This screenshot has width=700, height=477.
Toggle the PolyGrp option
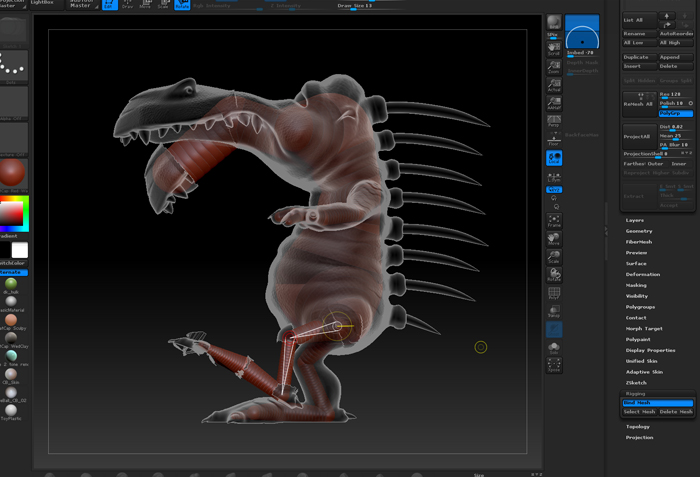[676, 113]
